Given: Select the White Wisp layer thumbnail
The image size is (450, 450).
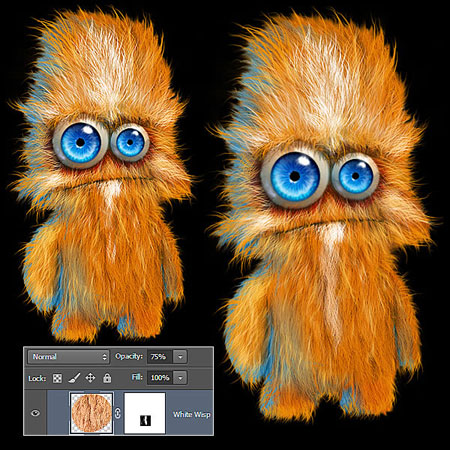Looking at the screenshot, I should coord(92,413).
